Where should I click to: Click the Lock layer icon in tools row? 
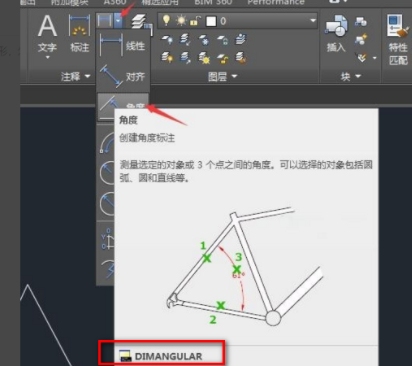click(222, 40)
